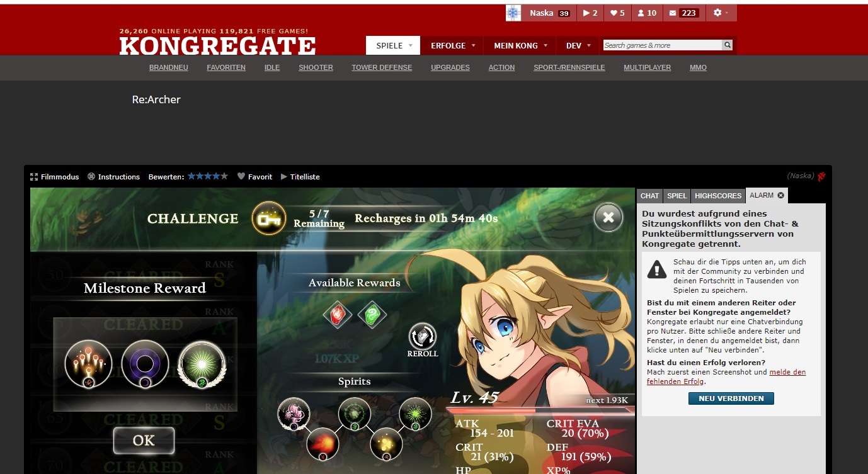Select the purple ring milestone reward orb

coord(145,364)
